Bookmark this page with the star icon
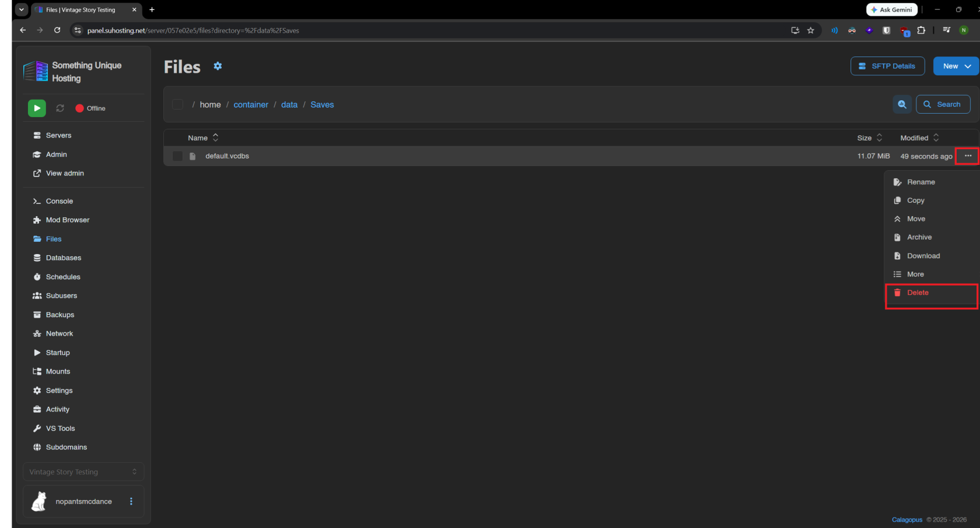Screen dimensions: 980x528 point(811,30)
